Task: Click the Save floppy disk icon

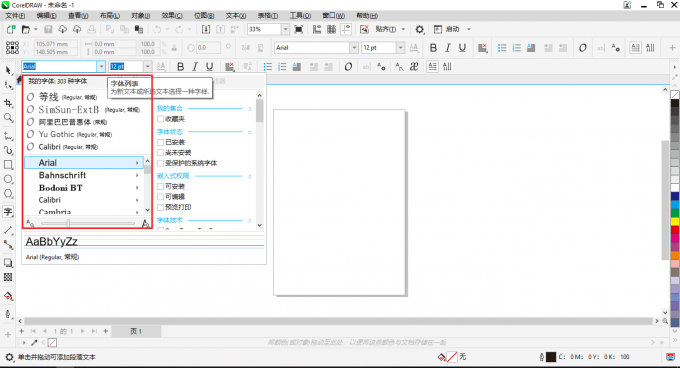Action: coord(48,29)
